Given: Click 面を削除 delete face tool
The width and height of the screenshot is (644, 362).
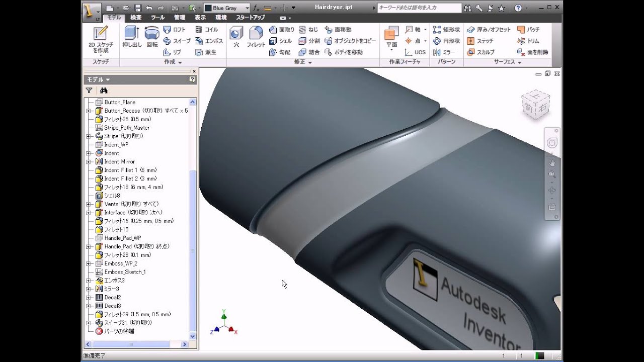Looking at the screenshot, I should click(532, 52).
